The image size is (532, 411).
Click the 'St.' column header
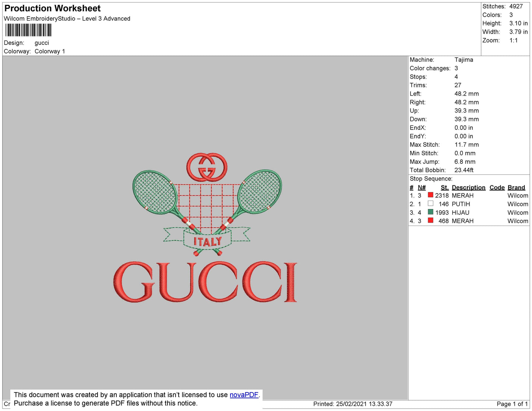445,187
